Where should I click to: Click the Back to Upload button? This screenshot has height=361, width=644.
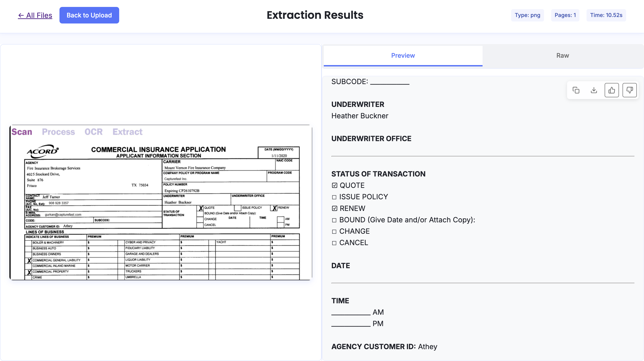click(89, 15)
